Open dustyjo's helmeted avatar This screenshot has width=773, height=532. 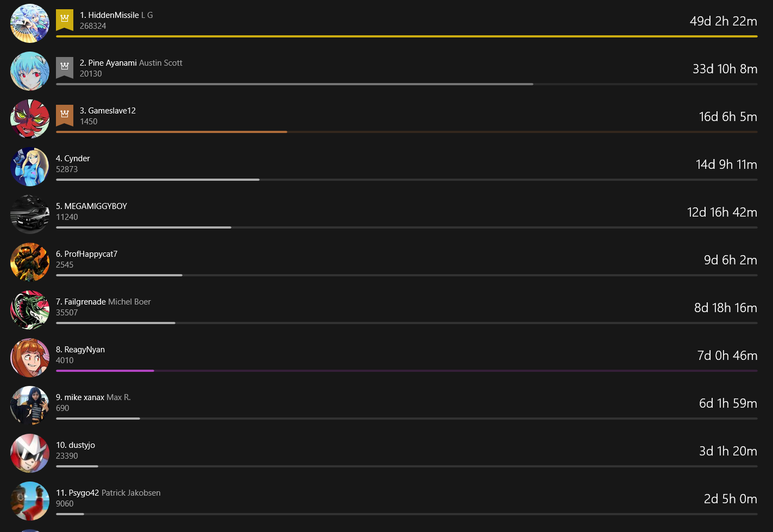click(x=30, y=453)
